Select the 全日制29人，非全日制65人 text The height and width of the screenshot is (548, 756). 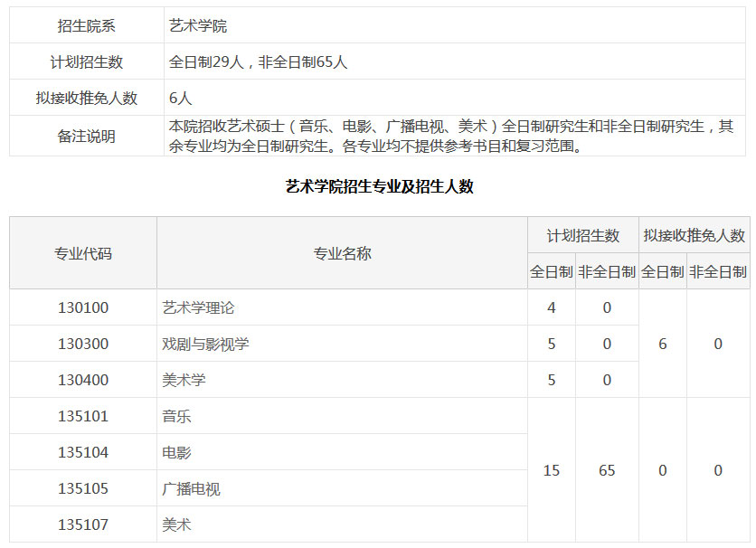259,62
